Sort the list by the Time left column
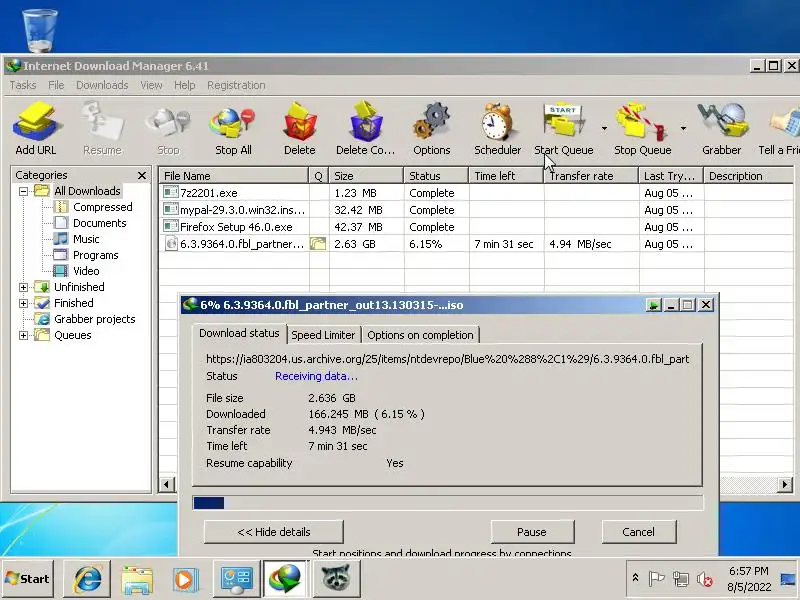 pyautogui.click(x=506, y=176)
